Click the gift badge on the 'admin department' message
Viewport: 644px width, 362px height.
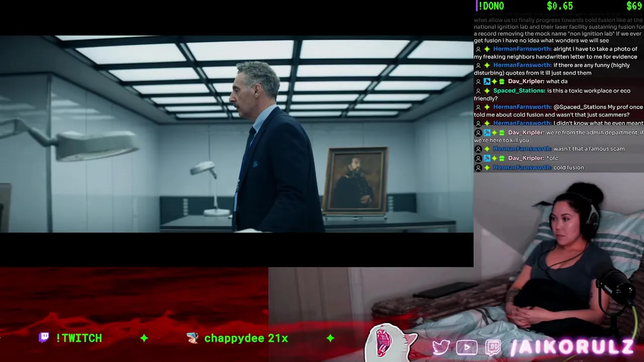pyautogui.click(x=502, y=133)
